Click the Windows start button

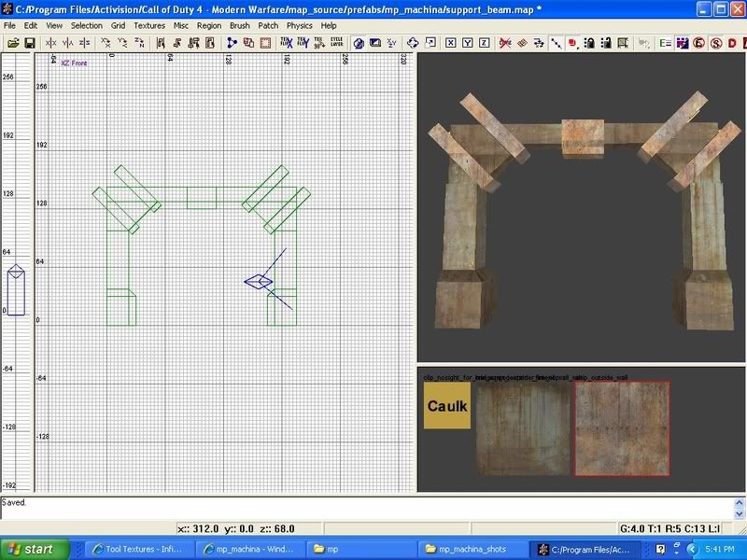pyautogui.click(x=35, y=549)
